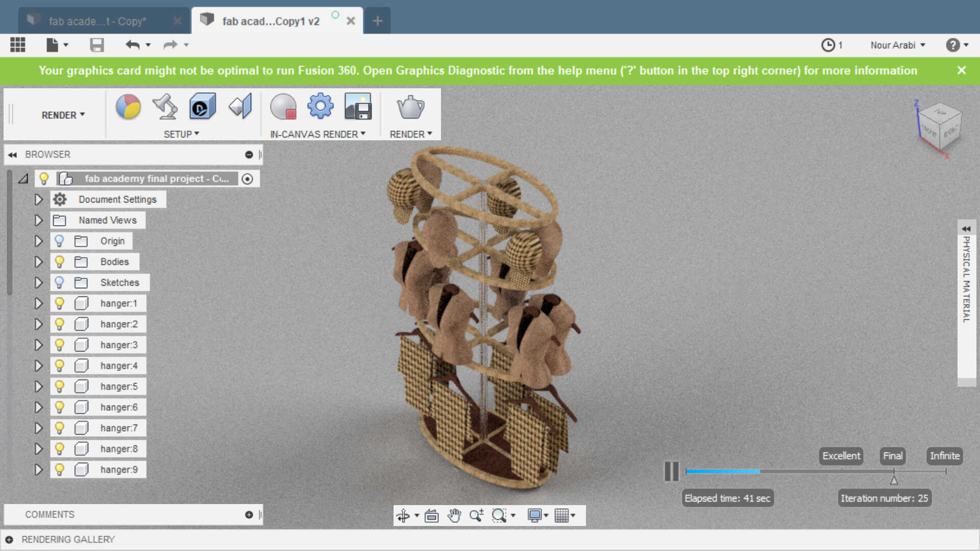980x551 pixels.
Task: Open the RENDER workspace dropdown
Action: click(63, 115)
